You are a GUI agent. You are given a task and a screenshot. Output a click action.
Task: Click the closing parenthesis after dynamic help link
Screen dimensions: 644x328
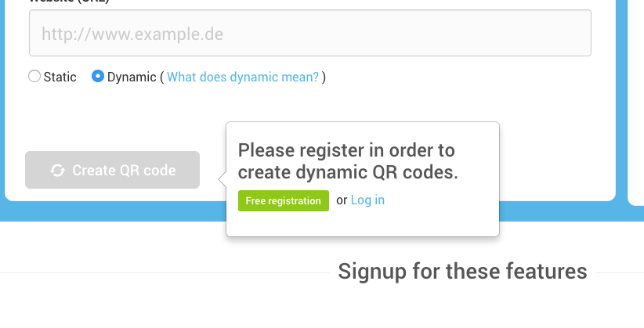tap(324, 77)
